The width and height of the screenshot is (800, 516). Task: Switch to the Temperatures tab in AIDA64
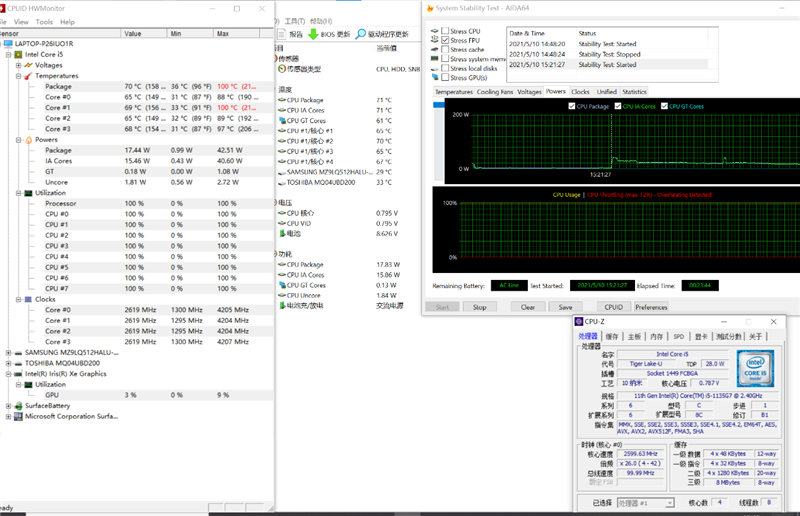pyautogui.click(x=453, y=92)
